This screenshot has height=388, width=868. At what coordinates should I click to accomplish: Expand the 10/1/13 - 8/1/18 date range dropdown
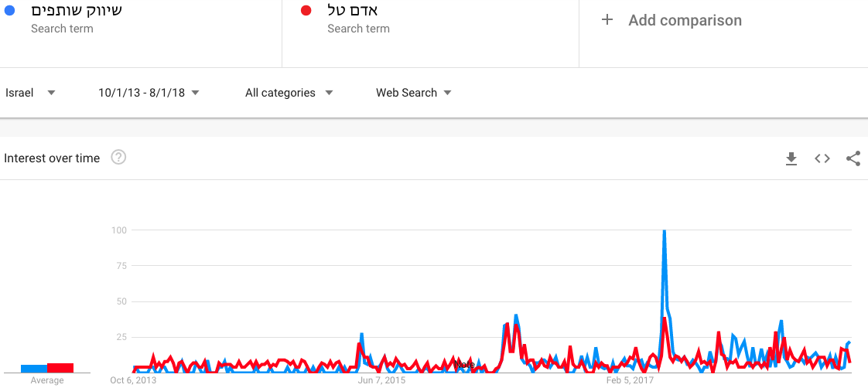point(149,93)
